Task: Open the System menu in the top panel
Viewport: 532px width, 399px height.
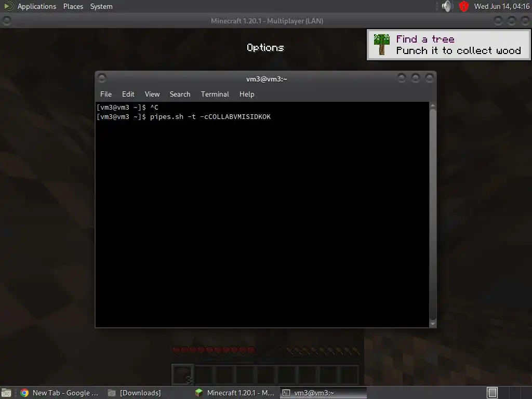Action: tap(101, 6)
